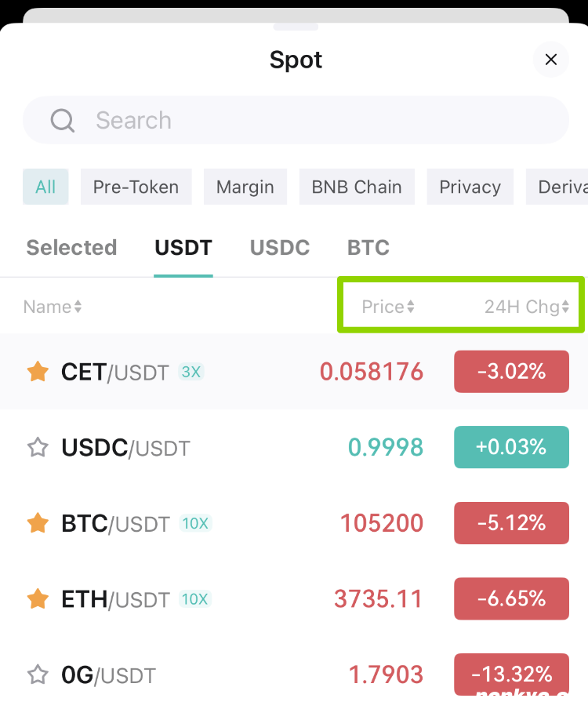Click the search magnifier icon

tap(63, 120)
